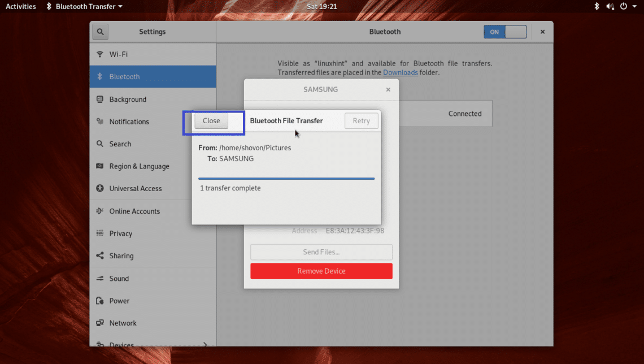This screenshot has height=364, width=644.
Task: Click the Send Files... button
Action: pos(321,252)
